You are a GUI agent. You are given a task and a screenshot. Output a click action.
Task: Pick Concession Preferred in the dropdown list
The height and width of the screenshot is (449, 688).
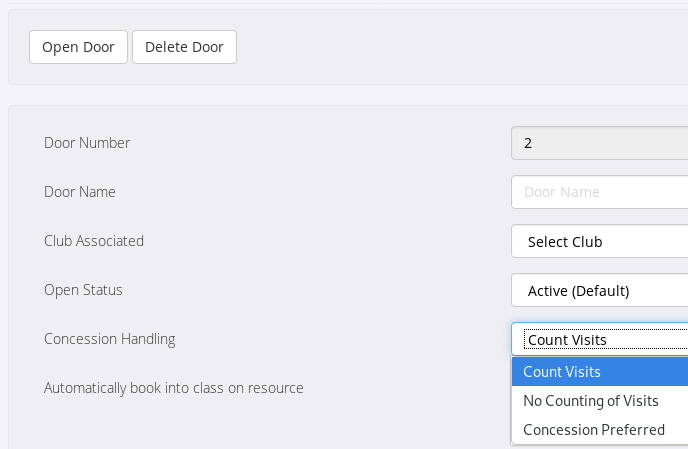pyautogui.click(x=600, y=430)
